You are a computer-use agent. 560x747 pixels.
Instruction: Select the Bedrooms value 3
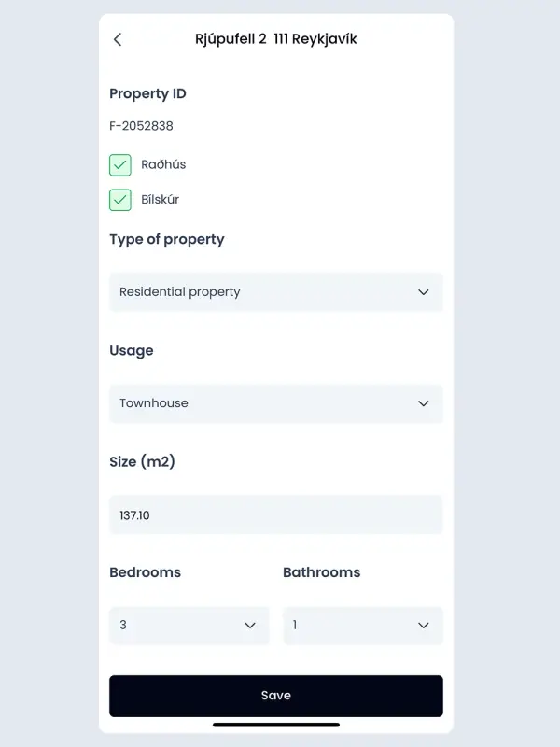[177, 626]
